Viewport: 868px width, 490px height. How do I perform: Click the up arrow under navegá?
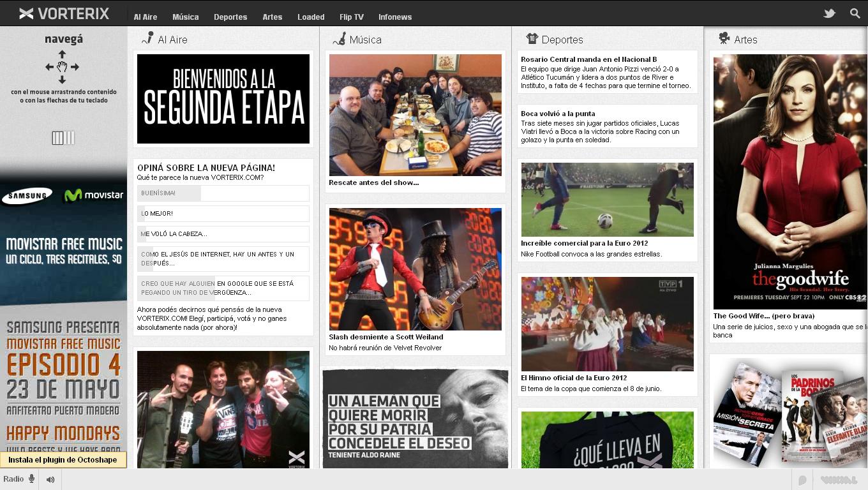click(x=62, y=54)
